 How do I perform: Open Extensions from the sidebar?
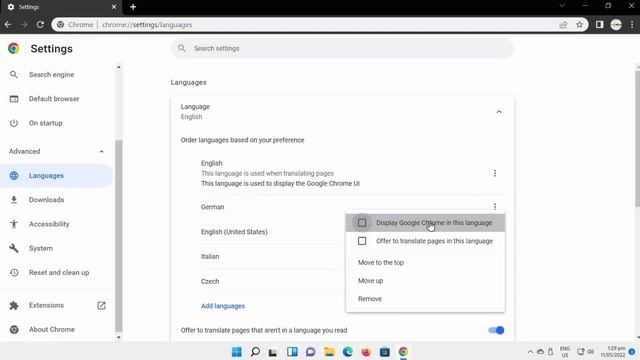tap(46, 305)
